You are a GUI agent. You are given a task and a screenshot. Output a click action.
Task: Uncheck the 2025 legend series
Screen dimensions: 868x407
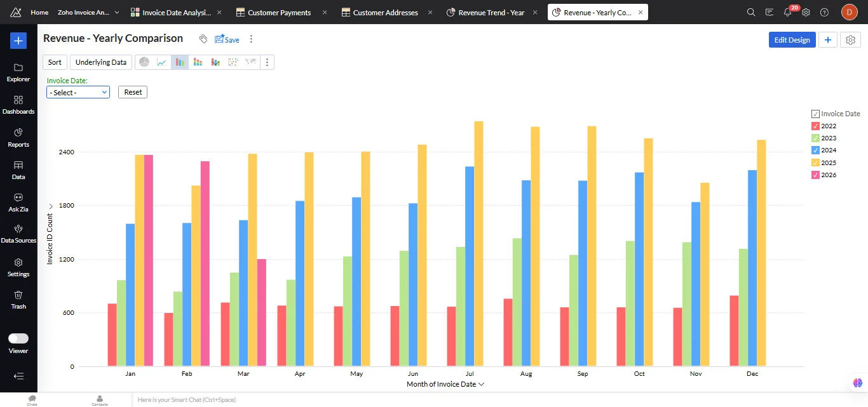pos(815,163)
